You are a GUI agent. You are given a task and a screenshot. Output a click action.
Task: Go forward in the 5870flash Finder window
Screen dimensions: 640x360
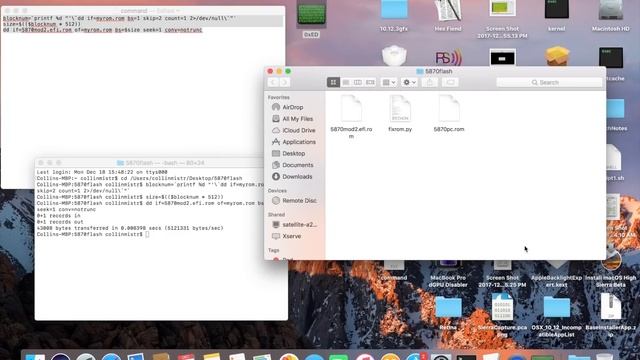284,82
